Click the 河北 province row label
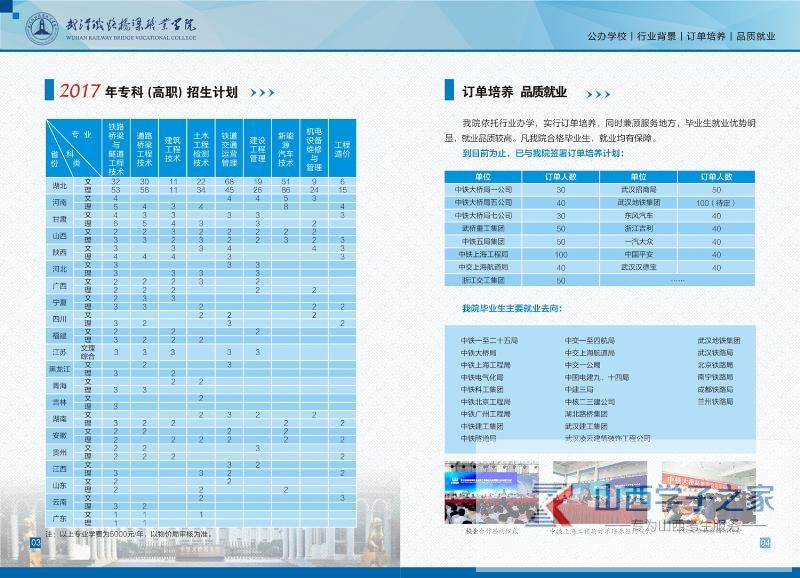This screenshot has width=800, height=578. click(x=60, y=269)
